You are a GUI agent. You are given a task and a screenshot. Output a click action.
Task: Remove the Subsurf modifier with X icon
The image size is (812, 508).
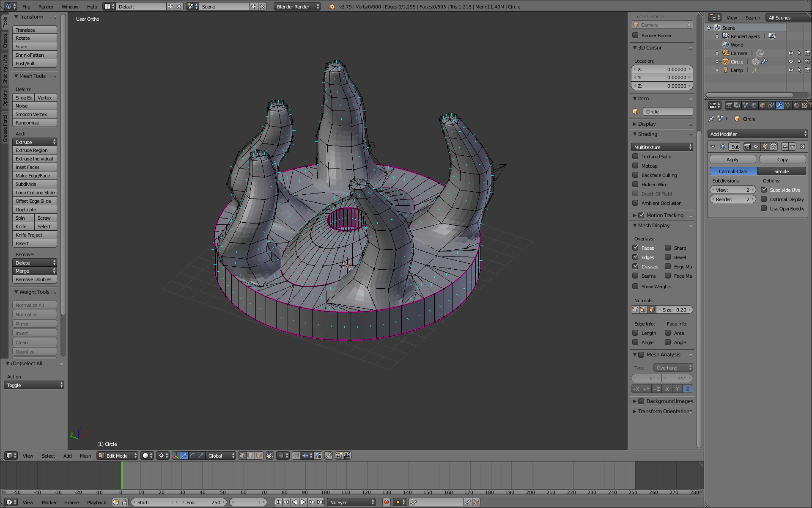point(803,146)
